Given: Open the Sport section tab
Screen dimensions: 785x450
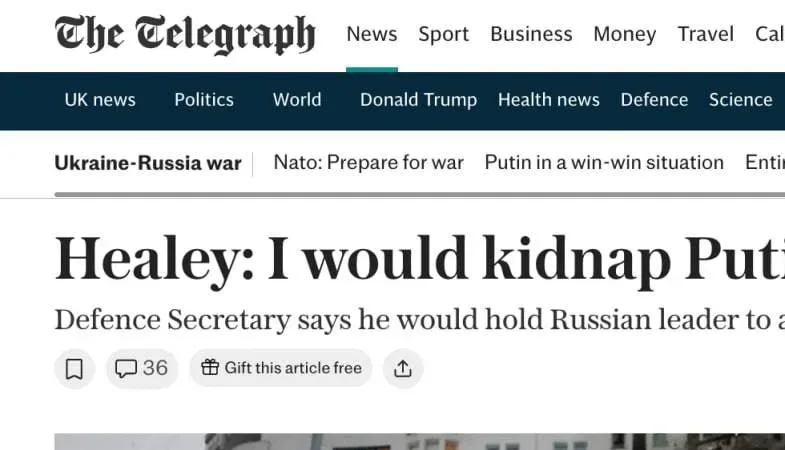Looking at the screenshot, I should click(444, 35).
